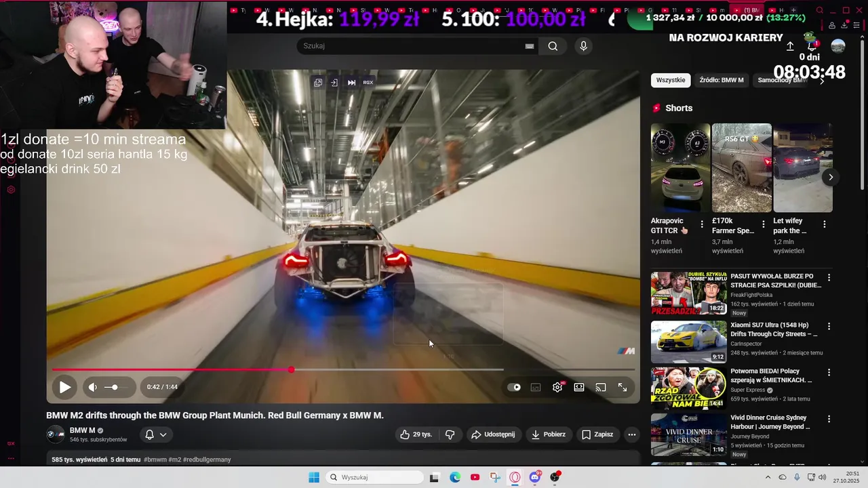Open YouTube notifications bell
This screenshot has width=868, height=488.
click(812, 45)
